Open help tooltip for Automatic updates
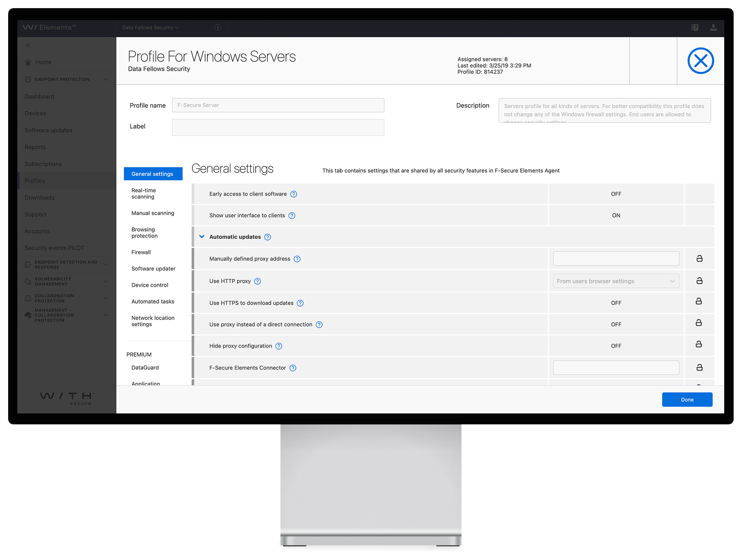Viewport: 742px width, 560px height. 267,237
